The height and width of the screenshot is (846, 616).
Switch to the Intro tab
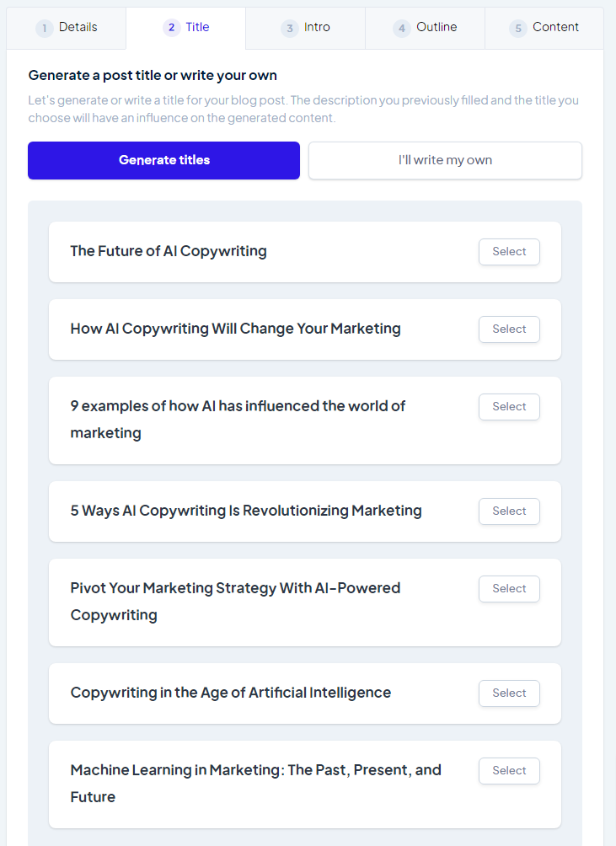[305, 28]
